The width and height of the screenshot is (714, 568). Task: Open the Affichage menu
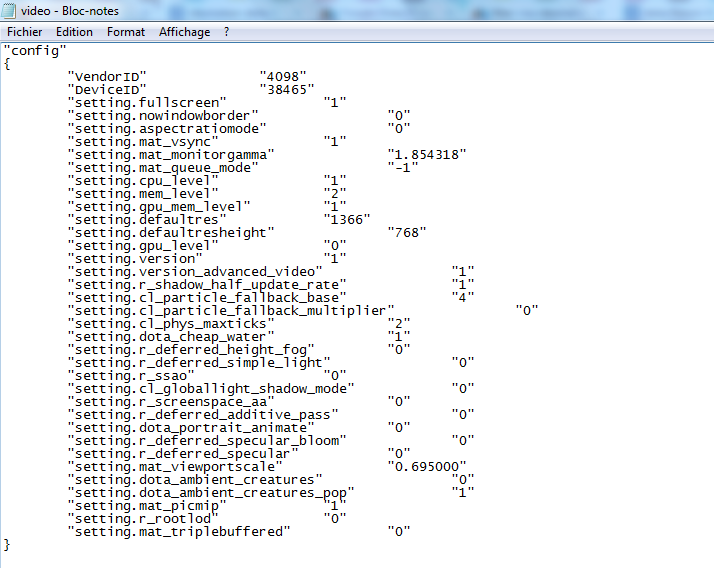(x=184, y=32)
